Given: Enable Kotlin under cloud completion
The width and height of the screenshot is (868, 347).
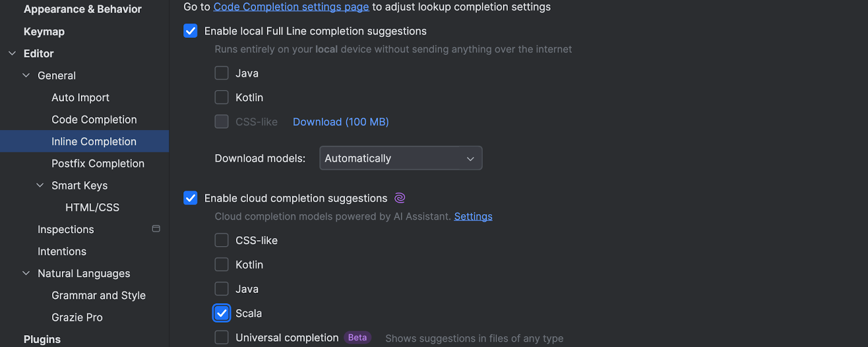Looking at the screenshot, I should (x=221, y=265).
